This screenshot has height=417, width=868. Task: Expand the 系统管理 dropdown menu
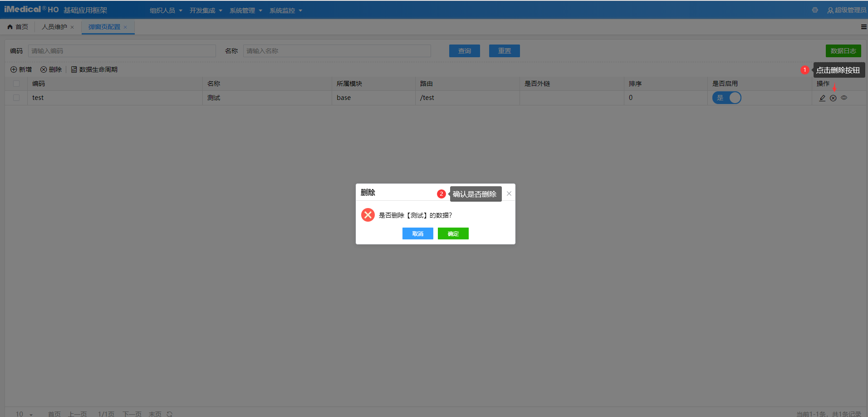[x=245, y=10]
